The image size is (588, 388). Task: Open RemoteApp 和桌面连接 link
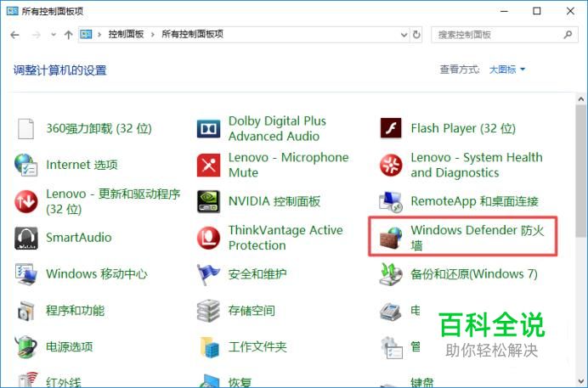[474, 201]
